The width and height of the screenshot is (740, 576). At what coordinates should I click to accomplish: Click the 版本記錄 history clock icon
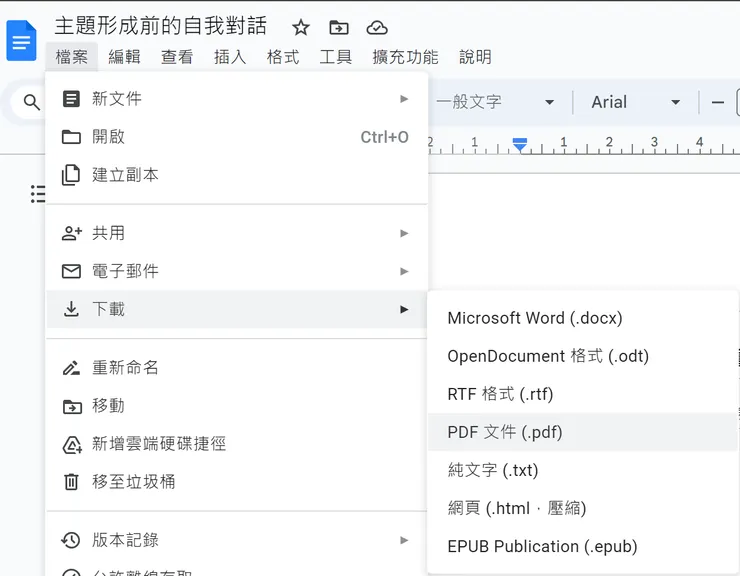(71, 540)
